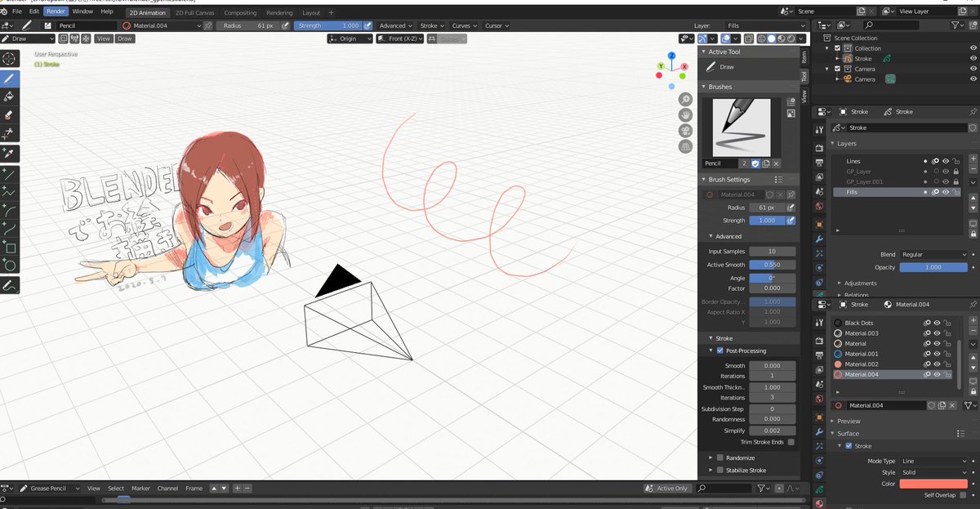
Task: Click the View button in viewport header
Action: tap(104, 38)
